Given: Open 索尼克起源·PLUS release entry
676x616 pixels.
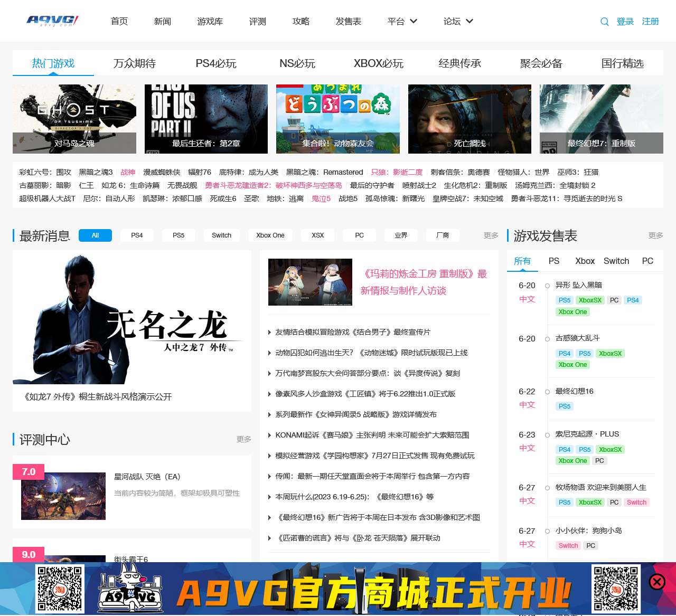Looking at the screenshot, I should click(x=587, y=434).
